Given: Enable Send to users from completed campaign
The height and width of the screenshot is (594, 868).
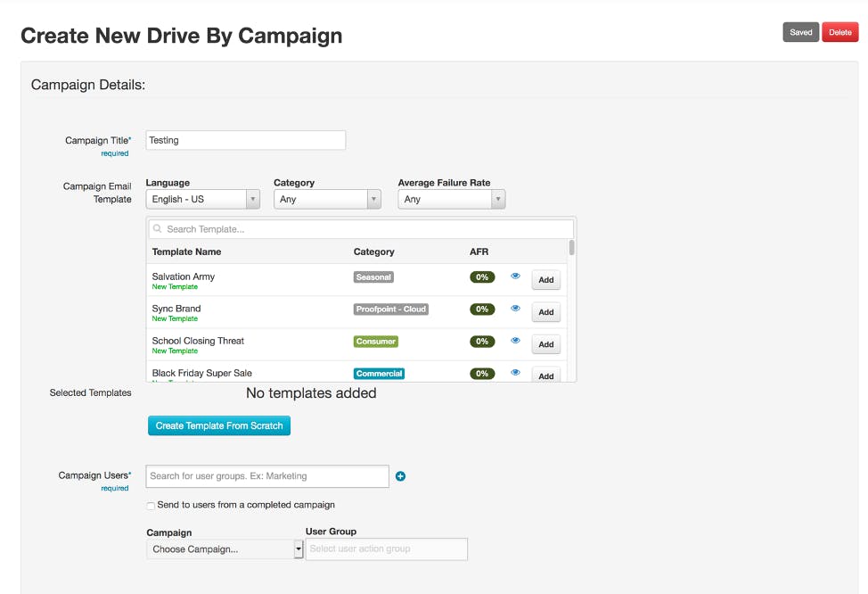Looking at the screenshot, I should tap(151, 506).
